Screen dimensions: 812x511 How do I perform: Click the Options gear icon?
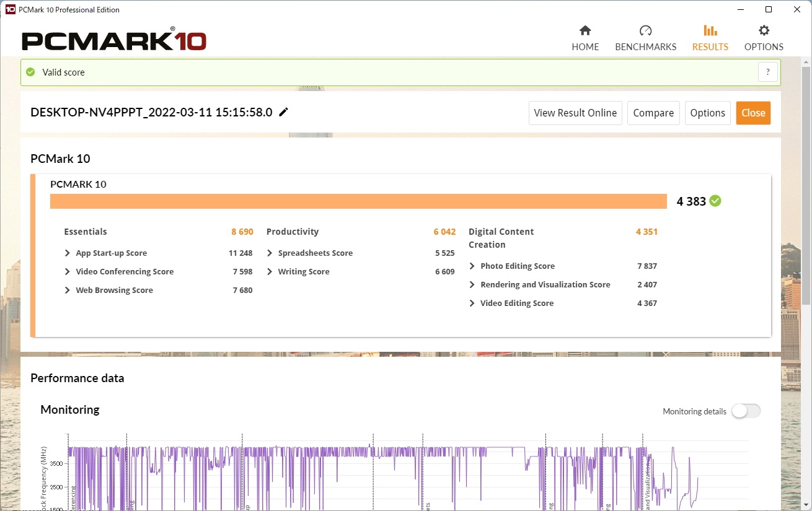[764, 30]
